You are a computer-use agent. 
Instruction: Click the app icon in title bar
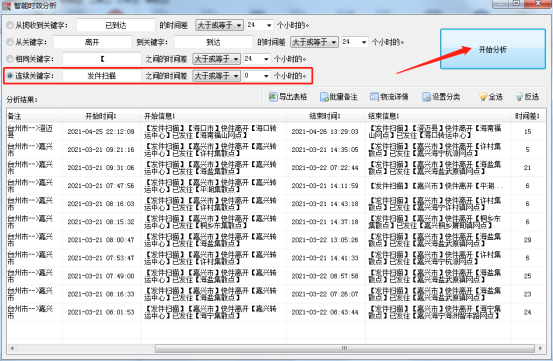coord(6,5)
